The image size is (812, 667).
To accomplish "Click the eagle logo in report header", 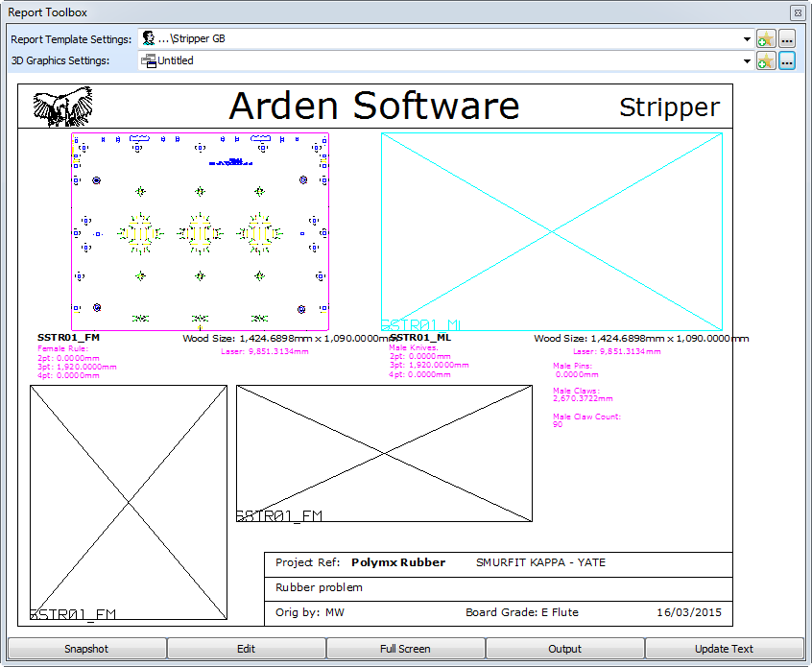I will [62, 106].
